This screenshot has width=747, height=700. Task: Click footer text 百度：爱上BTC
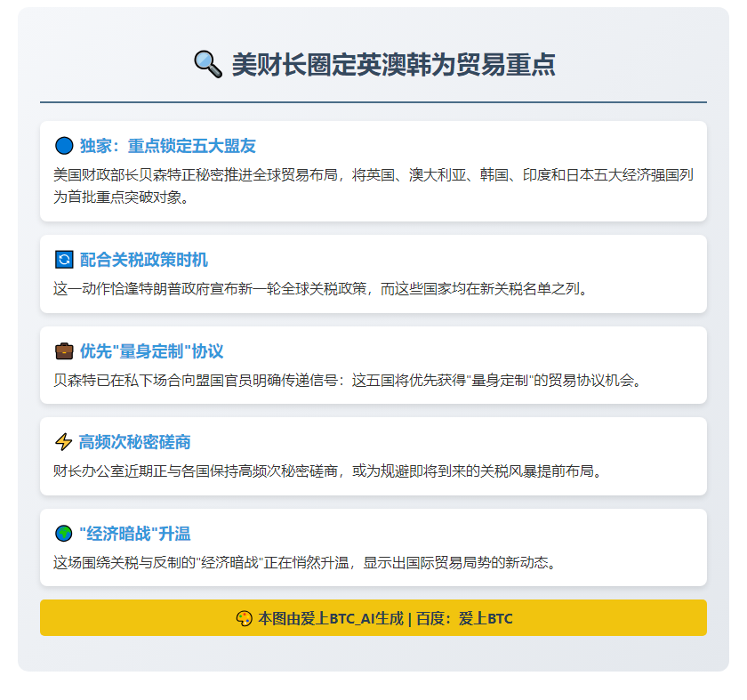coord(464,618)
